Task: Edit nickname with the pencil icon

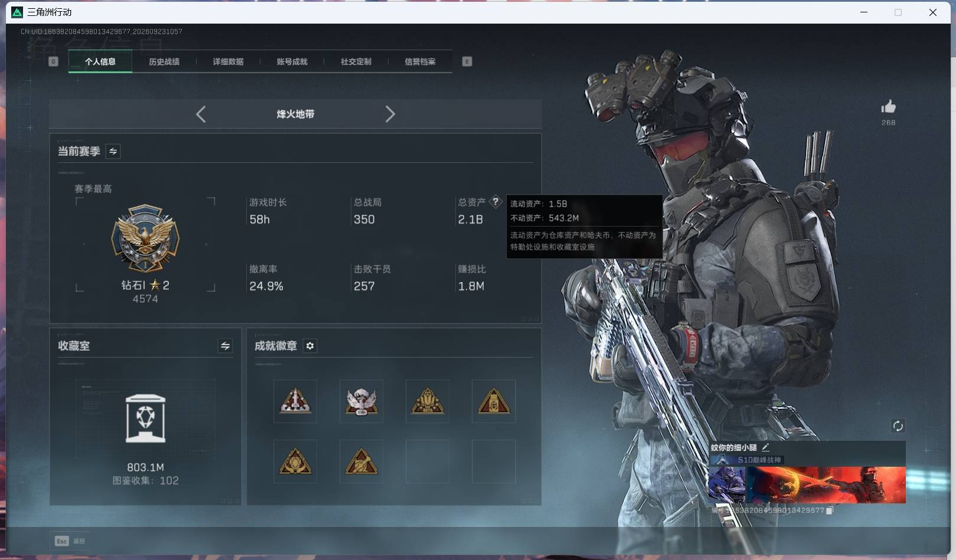Action: (765, 447)
